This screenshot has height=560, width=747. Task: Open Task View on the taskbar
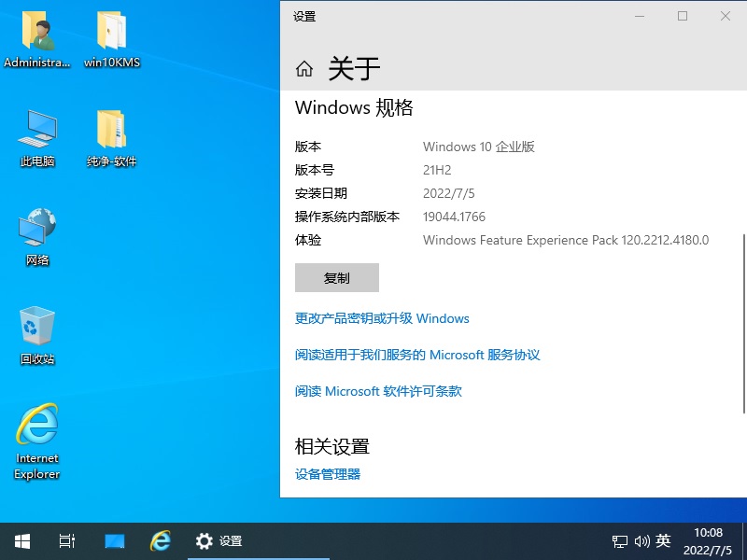[x=65, y=541]
